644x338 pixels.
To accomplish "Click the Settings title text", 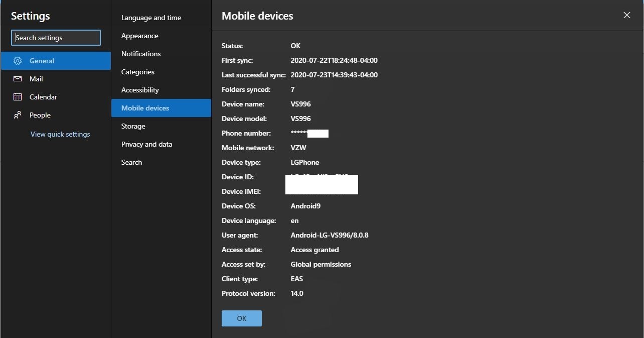I will 31,16.
